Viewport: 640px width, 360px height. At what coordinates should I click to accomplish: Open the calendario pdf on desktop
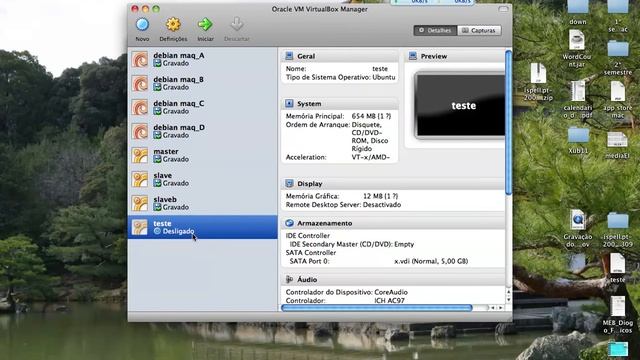(578, 100)
